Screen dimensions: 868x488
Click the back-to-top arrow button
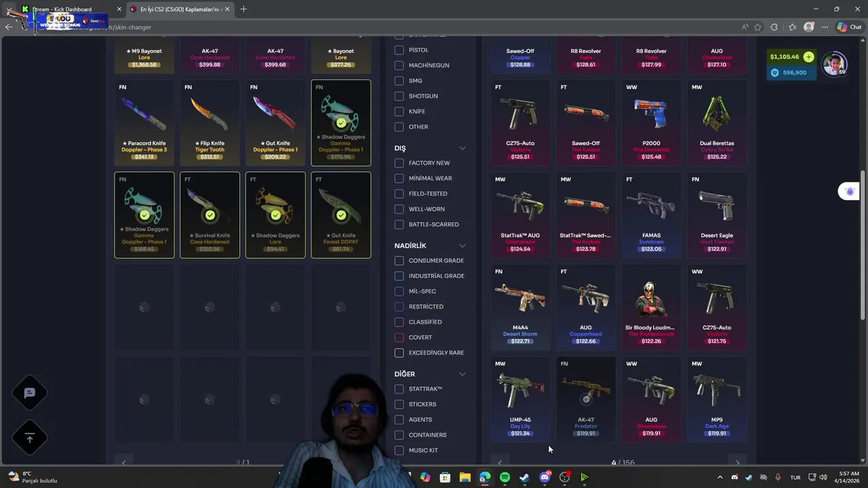tap(29, 439)
